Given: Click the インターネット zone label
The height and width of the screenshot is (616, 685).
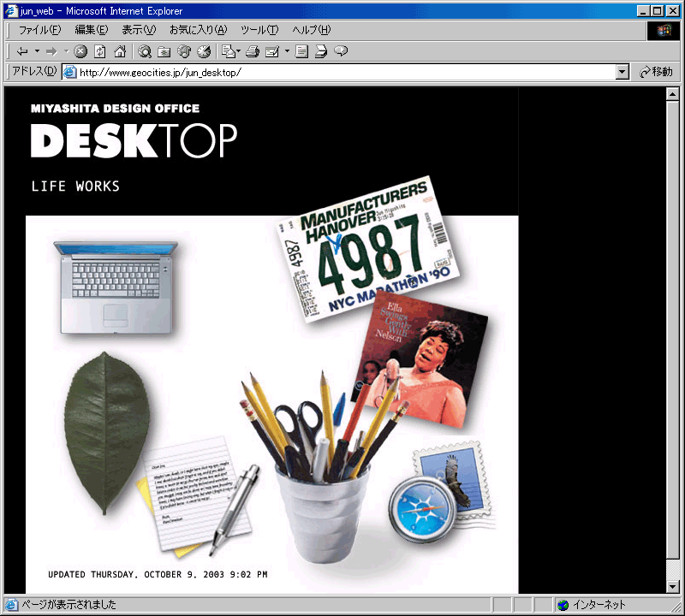Looking at the screenshot, I should (x=599, y=605).
